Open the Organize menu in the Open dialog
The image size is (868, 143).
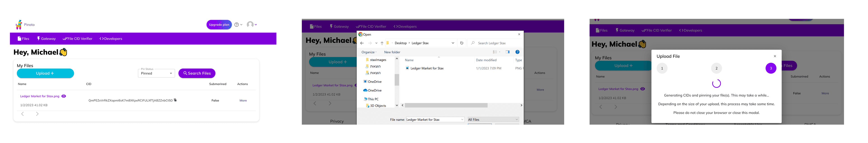click(x=369, y=52)
